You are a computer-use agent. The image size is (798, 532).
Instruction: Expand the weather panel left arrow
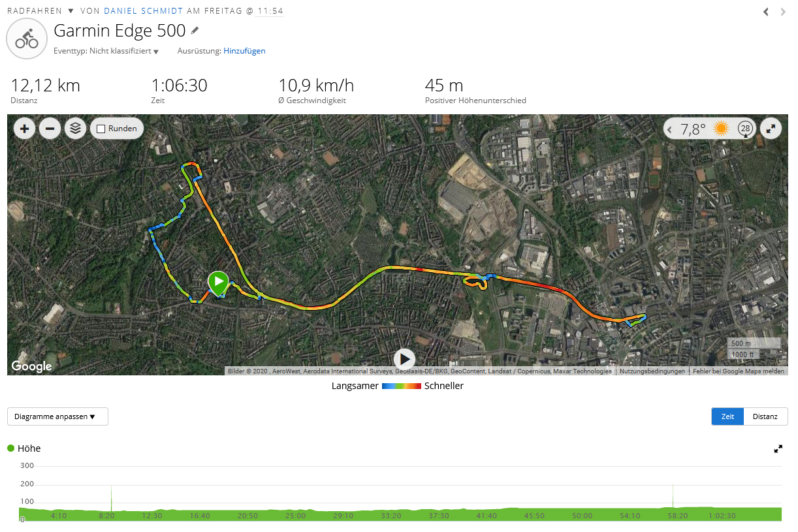point(670,129)
